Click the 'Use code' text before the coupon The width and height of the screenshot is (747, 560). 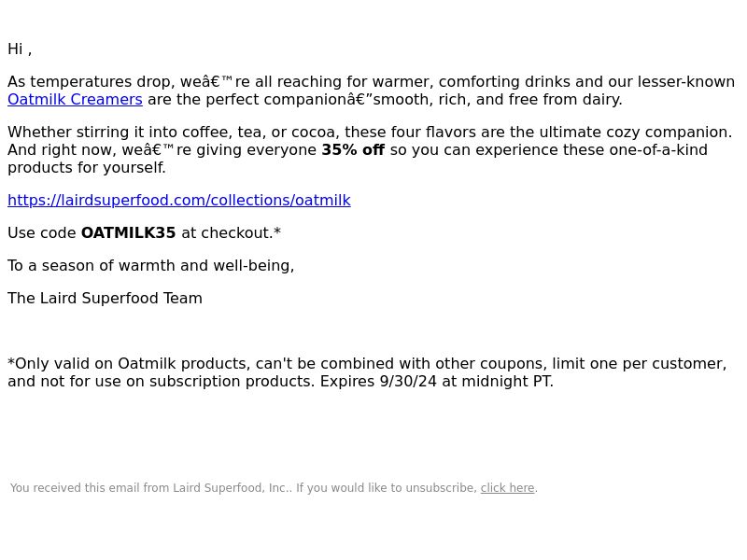[42, 232]
